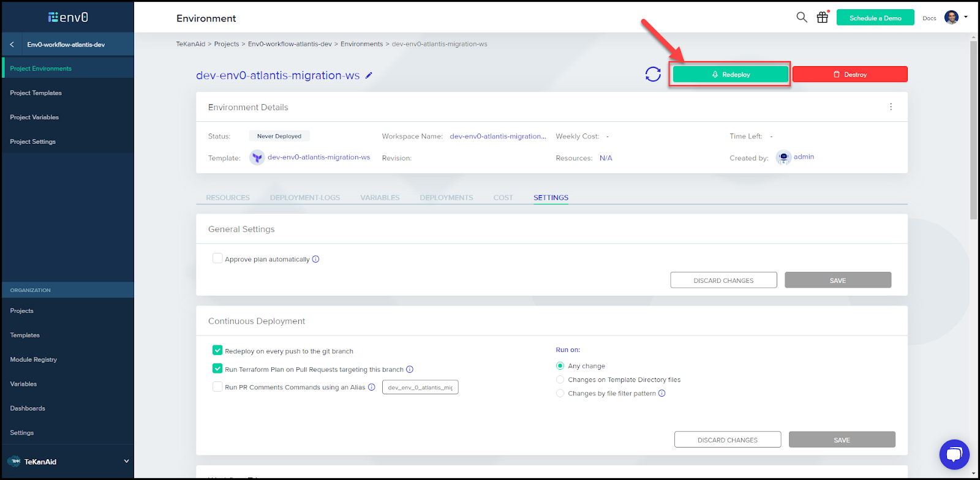Click TeKanAid in the breadcrumb
This screenshot has width=980, height=480.
190,44
